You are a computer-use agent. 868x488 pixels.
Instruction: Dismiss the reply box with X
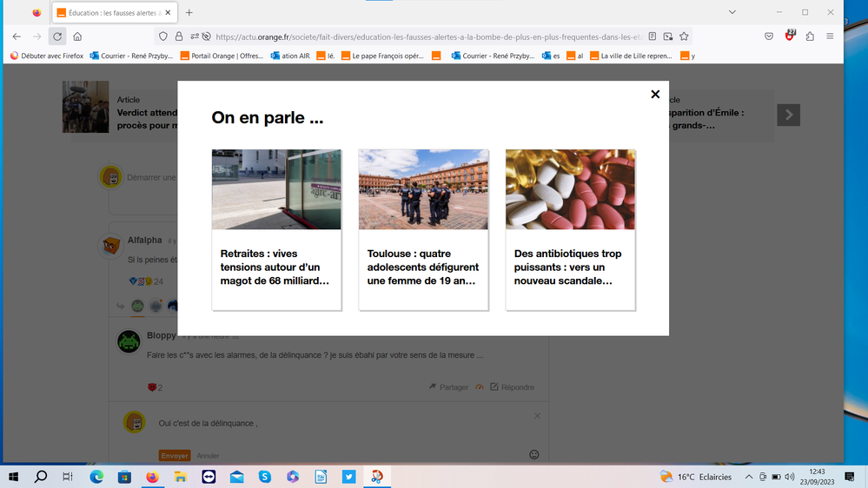[537, 416]
